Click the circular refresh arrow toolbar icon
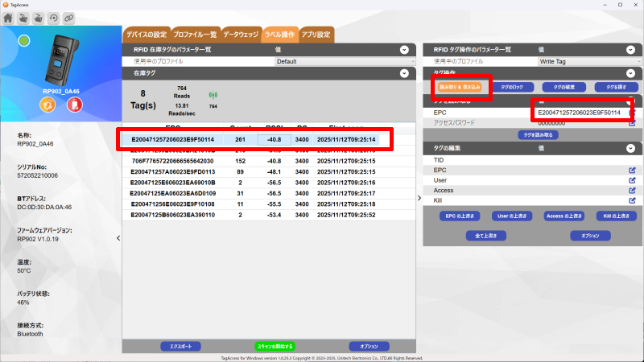644x362 pixels. pyautogui.click(x=53, y=18)
